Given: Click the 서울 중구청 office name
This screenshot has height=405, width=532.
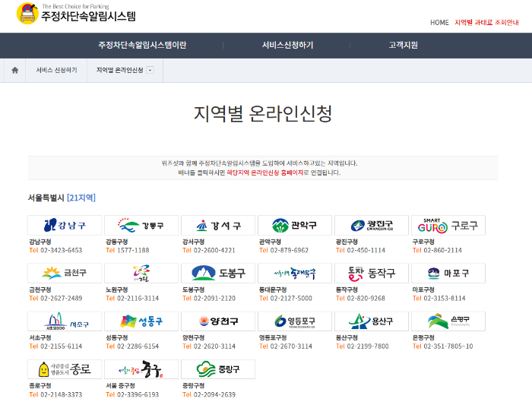Looking at the screenshot, I should 120,386.
